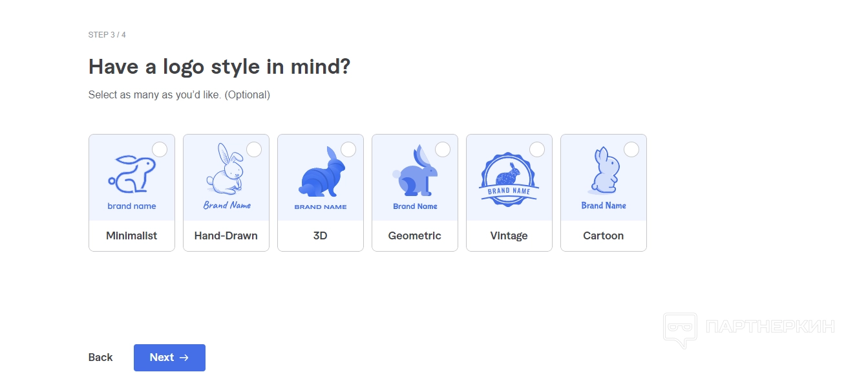868x383 pixels.
Task: Enable the Geometric style selection circle
Action: pos(443,149)
